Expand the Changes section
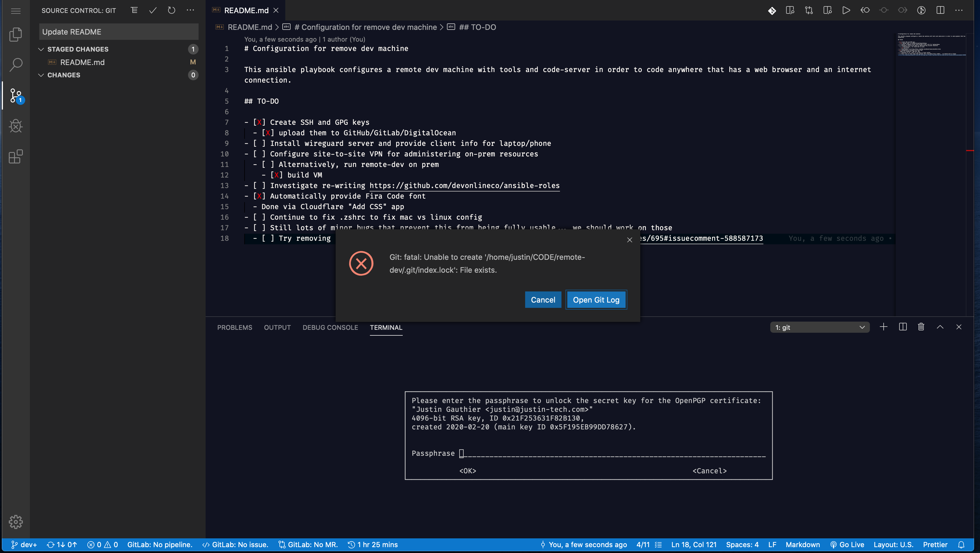This screenshot has height=553, width=980. (41, 75)
